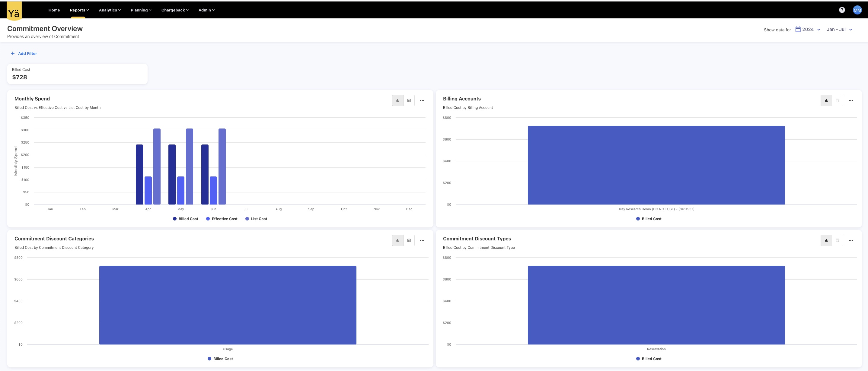Toggle Effective Cost legend series

pos(222,219)
